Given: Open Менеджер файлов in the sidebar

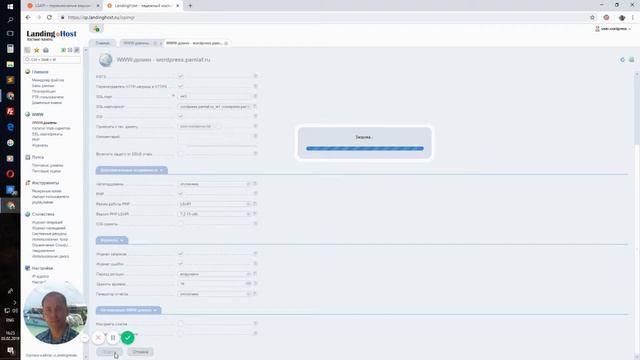Looking at the screenshot, I should [x=48, y=80].
